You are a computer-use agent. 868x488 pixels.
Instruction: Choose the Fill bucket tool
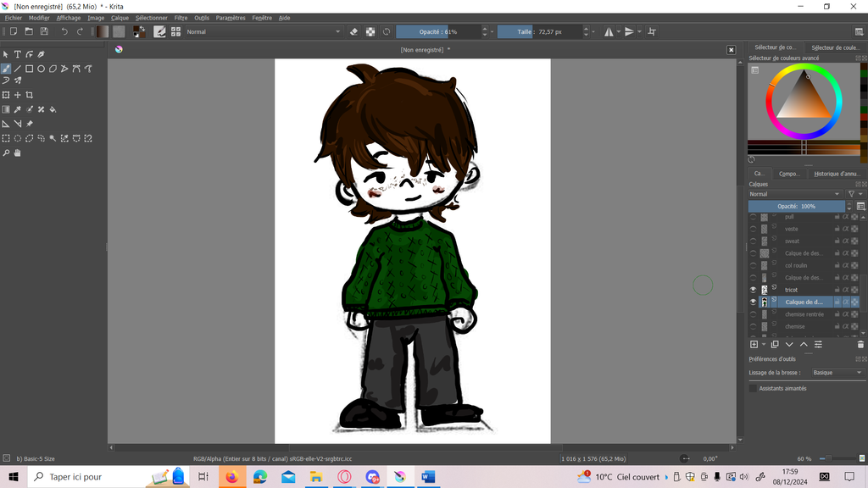pos(53,109)
